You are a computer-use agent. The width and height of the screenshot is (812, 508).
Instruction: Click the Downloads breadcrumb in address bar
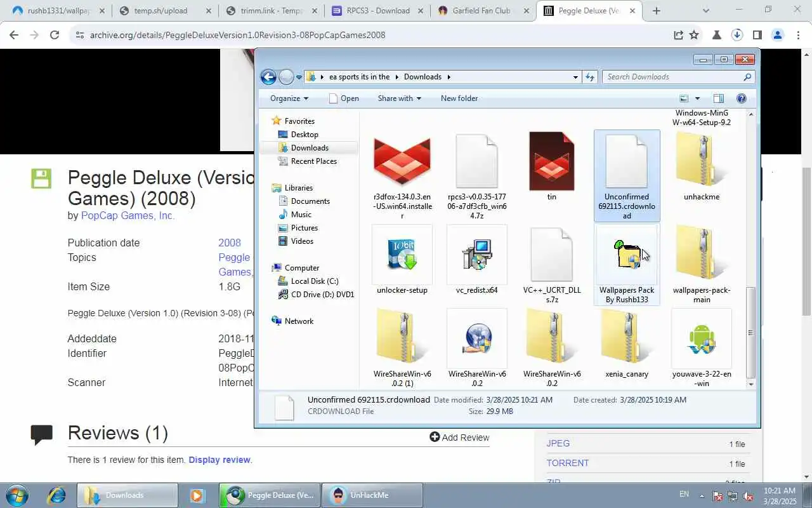(x=422, y=77)
